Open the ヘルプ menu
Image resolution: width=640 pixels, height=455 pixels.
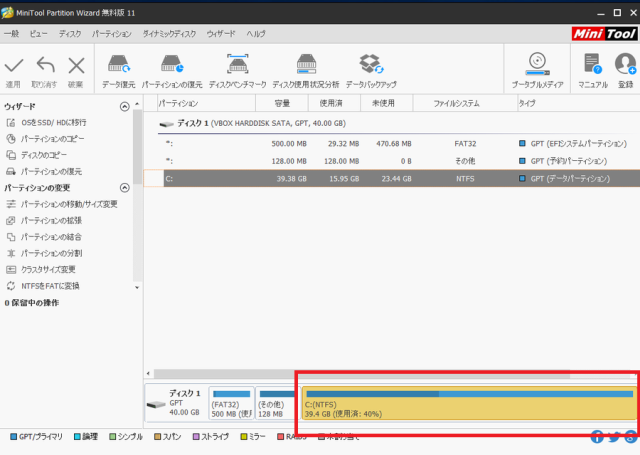tap(256, 33)
